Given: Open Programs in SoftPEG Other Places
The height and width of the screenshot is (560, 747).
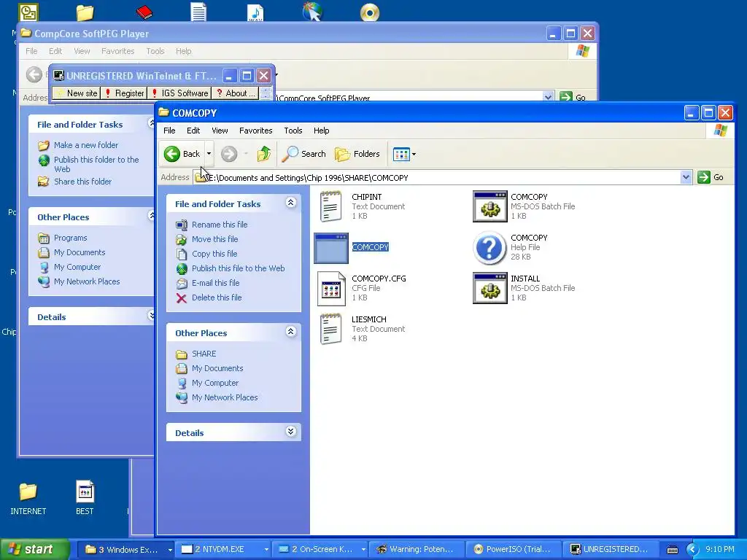Looking at the screenshot, I should click(70, 238).
